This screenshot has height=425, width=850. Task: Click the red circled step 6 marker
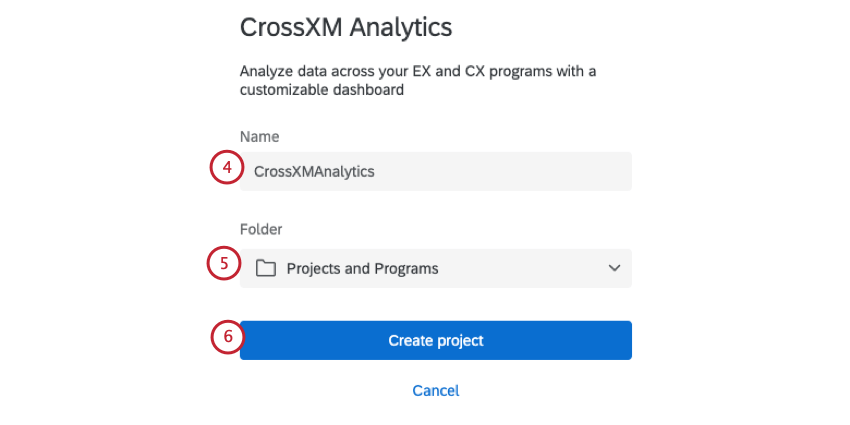coord(228,337)
